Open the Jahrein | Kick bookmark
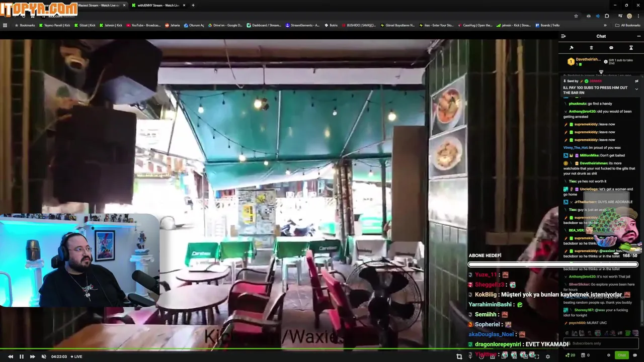This screenshot has height=362, width=644. click(x=111, y=25)
